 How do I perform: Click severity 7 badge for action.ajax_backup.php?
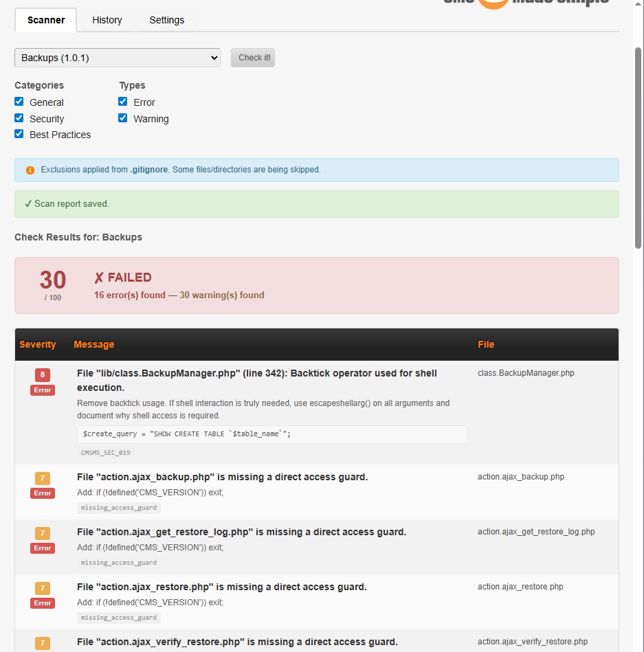[43, 478]
